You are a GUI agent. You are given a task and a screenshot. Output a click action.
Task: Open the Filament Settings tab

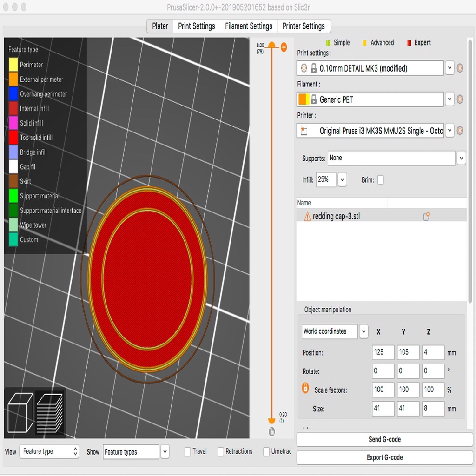pos(249,26)
